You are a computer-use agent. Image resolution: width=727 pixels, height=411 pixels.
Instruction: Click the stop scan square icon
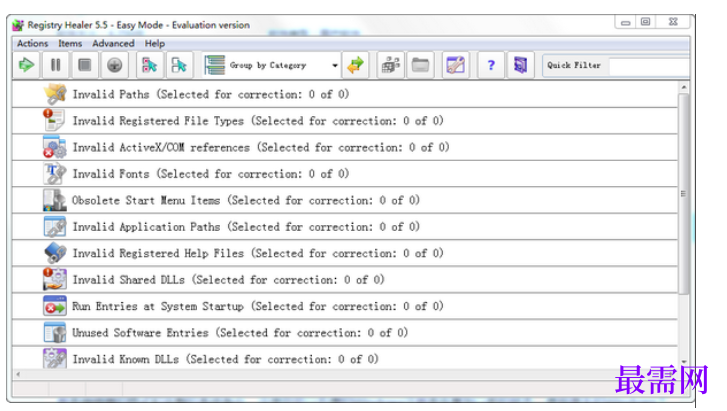[86, 65]
